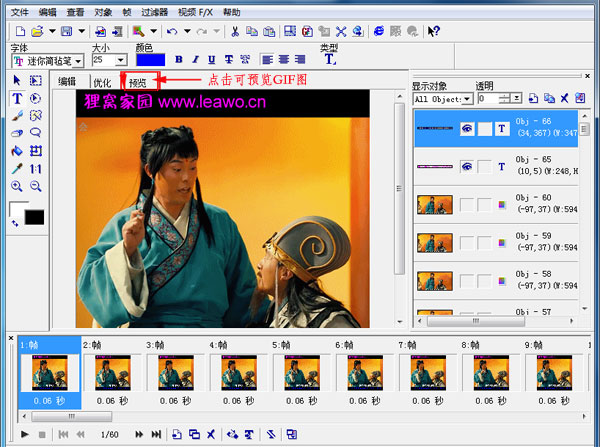Jump to the last frame
Image resolution: width=600 pixels, height=447 pixels.
coord(156,434)
